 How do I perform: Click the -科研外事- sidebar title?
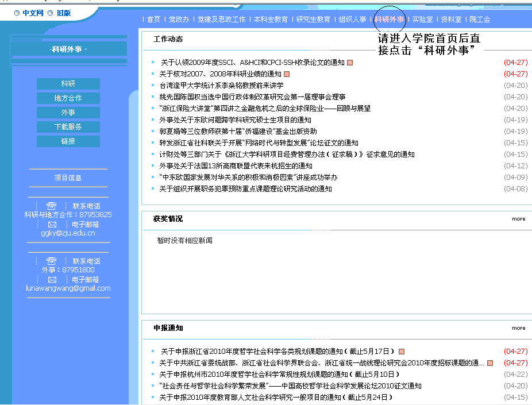pyautogui.click(x=68, y=49)
